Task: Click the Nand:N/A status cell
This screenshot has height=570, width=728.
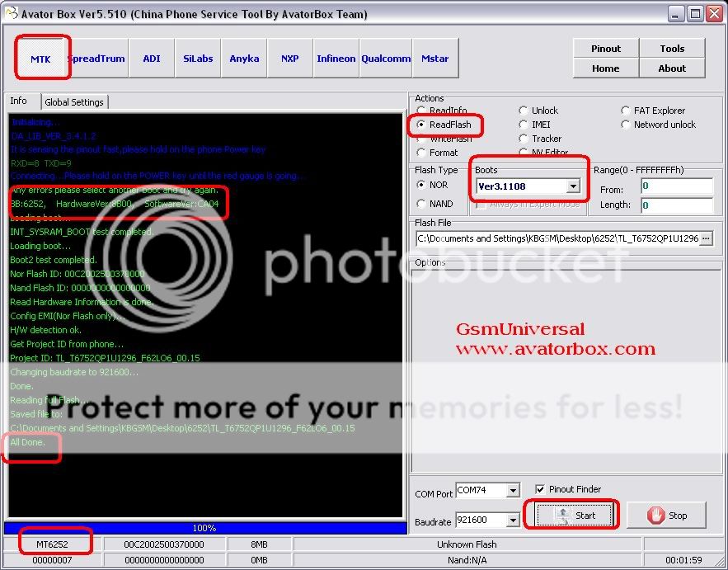Action: (467, 560)
